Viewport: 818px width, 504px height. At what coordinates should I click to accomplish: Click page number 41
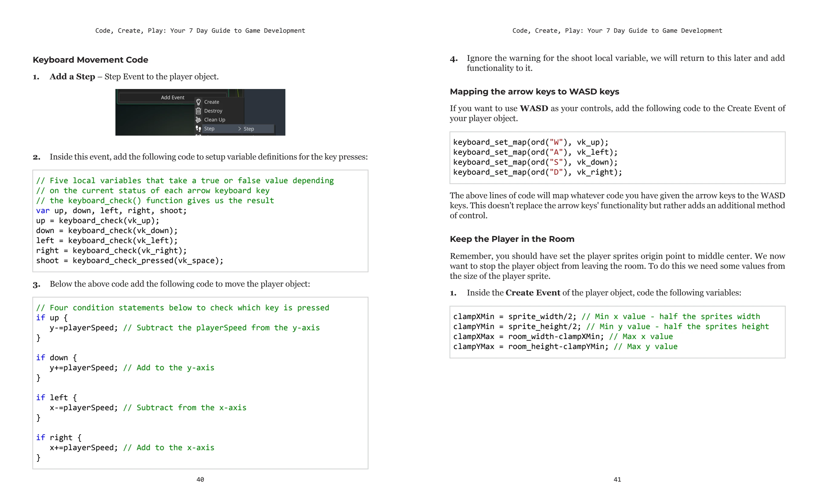[617, 479]
